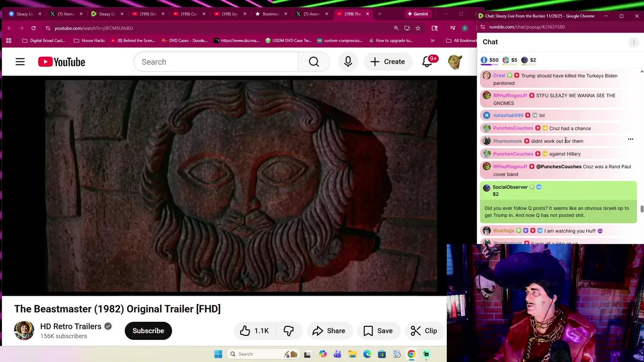Click the Gemini button in Chrome
This screenshot has height=362, width=644.
(418, 14)
